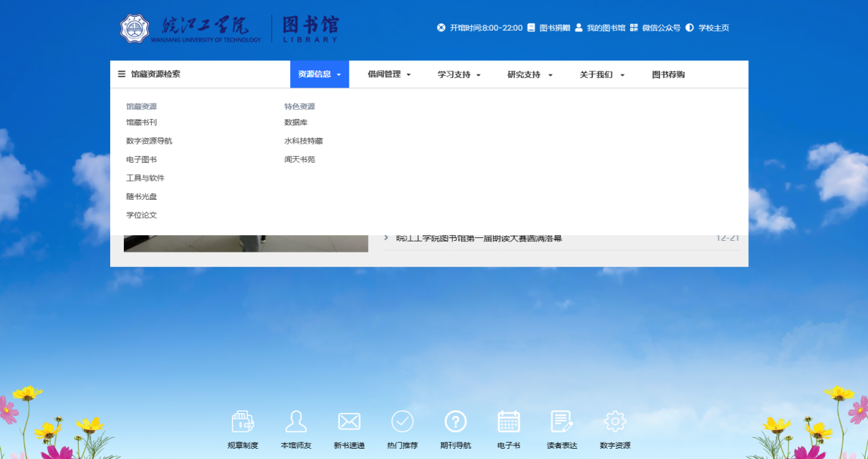Select 数字资源导航 from the submenu
The image size is (868, 459).
tap(149, 141)
